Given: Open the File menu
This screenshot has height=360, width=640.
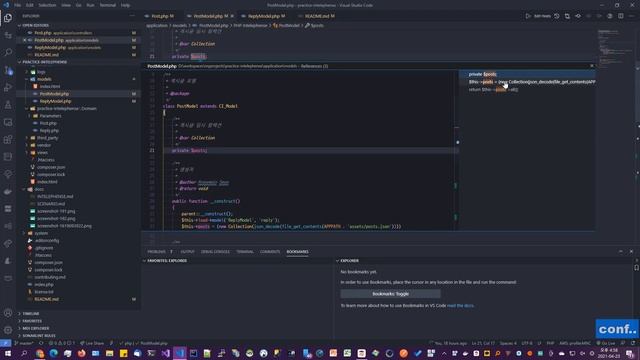Looking at the screenshot, I should point(18,5).
